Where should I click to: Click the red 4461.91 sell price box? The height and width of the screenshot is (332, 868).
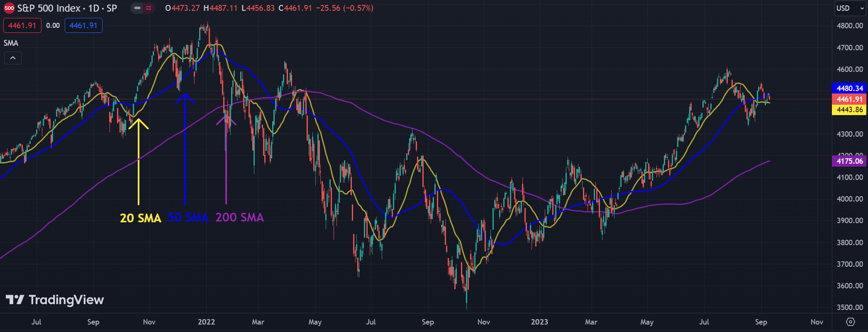[22, 25]
